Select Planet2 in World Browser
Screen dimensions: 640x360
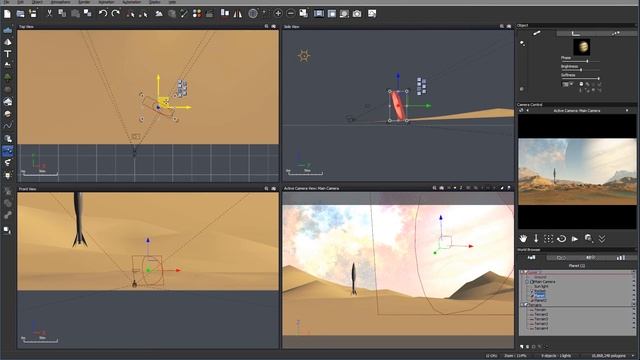(540, 300)
